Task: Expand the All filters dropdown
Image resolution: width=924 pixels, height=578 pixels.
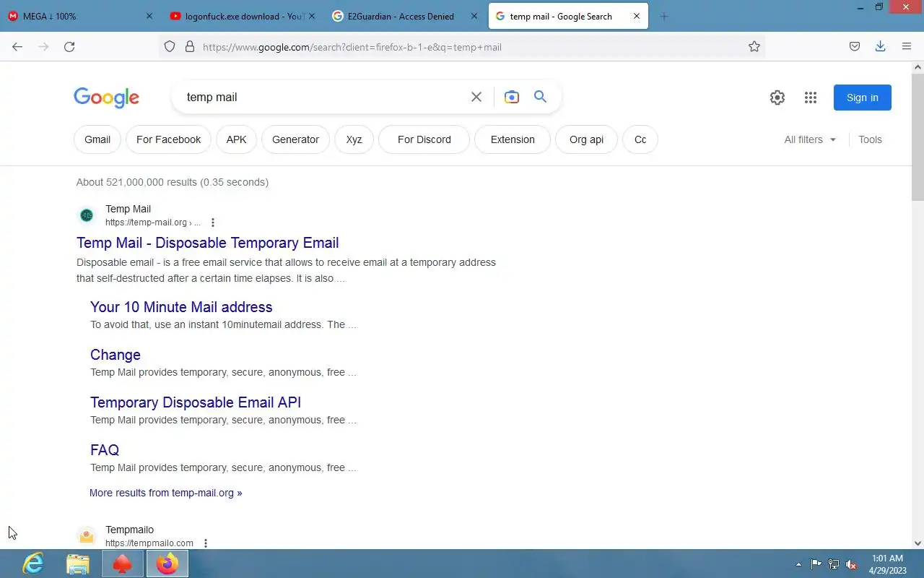Action: click(x=810, y=139)
